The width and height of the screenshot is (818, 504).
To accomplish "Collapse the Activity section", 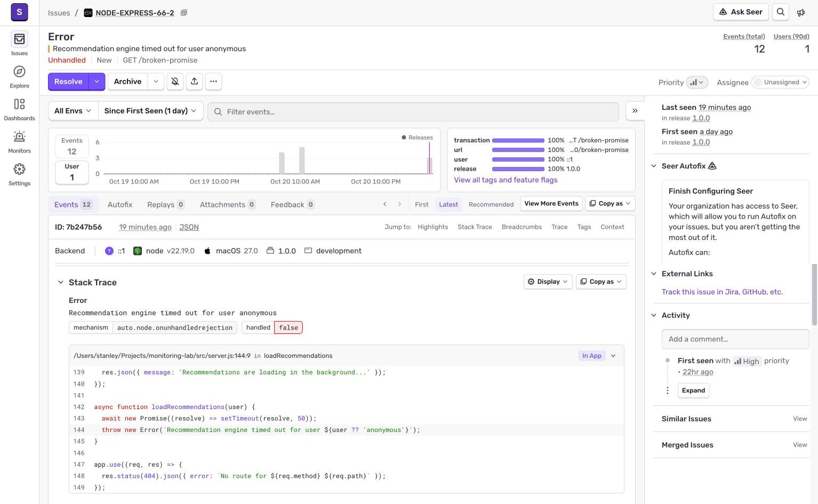I will pyautogui.click(x=654, y=315).
